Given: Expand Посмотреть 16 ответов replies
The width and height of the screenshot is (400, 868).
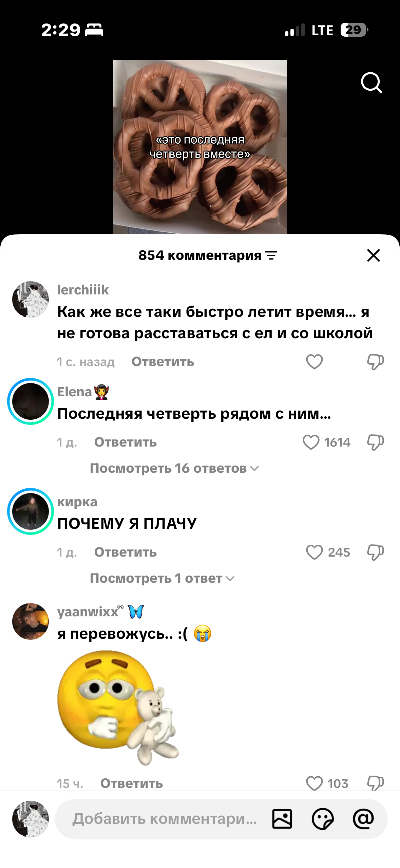Looking at the screenshot, I should tap(174, 468).
